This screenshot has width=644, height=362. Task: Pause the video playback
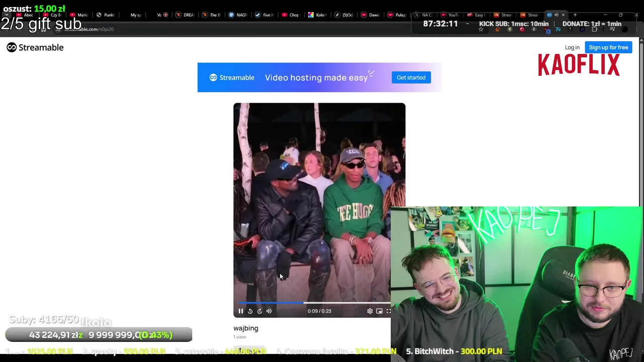240,311
